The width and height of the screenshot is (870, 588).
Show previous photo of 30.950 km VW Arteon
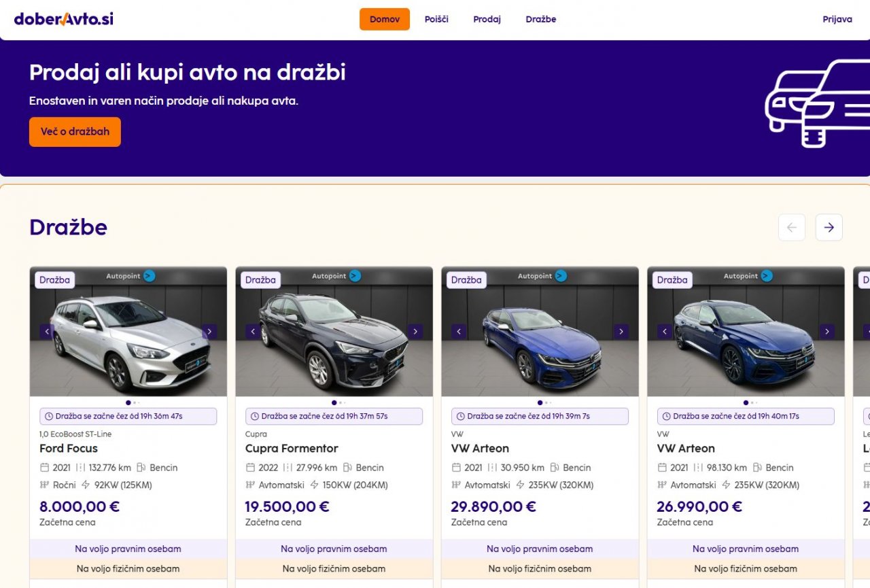point(459,332)
